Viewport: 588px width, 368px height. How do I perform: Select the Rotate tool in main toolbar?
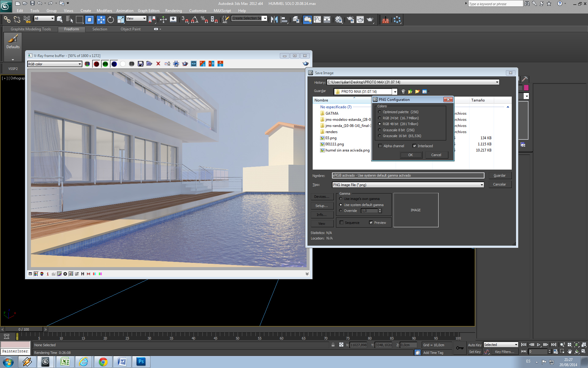click(x=111, y=20)
